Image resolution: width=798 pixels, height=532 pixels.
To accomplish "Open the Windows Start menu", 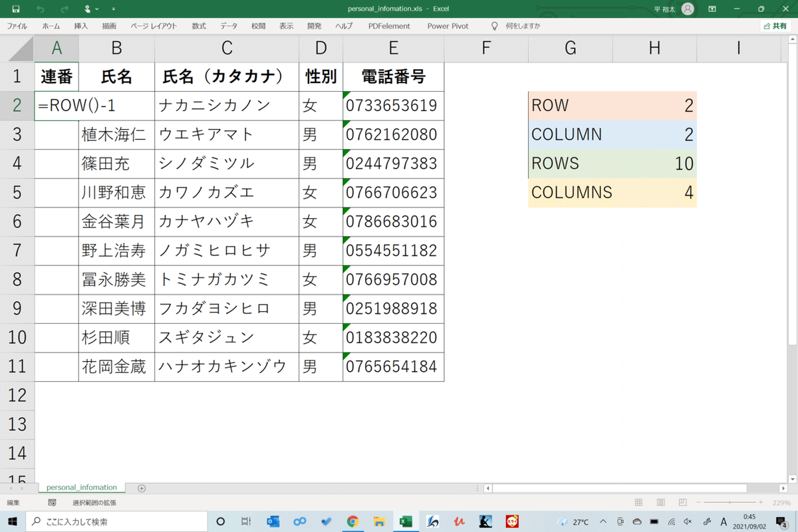I will tap(12, 521).
